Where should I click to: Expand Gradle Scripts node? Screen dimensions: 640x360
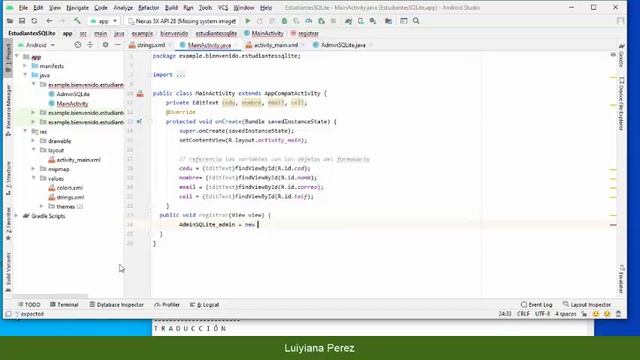coord(17,216)
